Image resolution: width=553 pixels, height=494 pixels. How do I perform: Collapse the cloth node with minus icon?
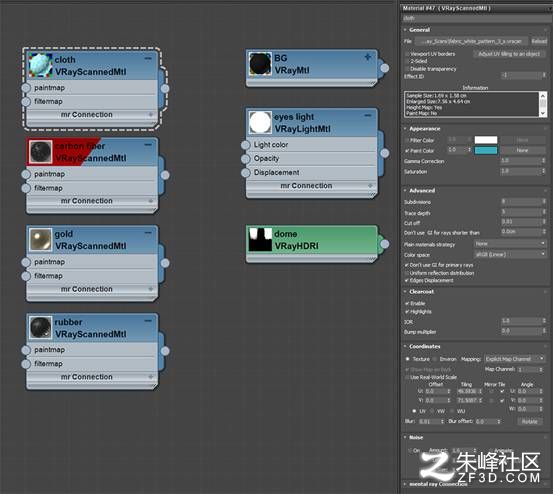148,58
